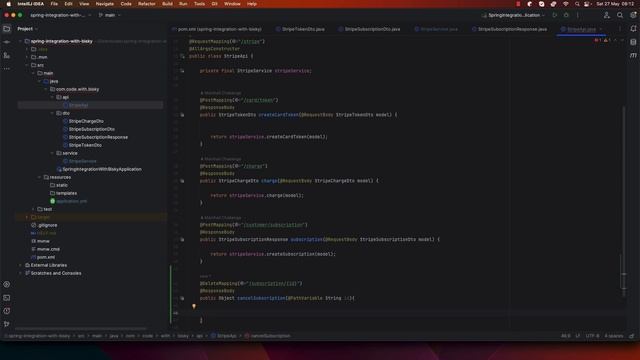Expand the test folder
The image size is (640, 360).
coord(33,209)
